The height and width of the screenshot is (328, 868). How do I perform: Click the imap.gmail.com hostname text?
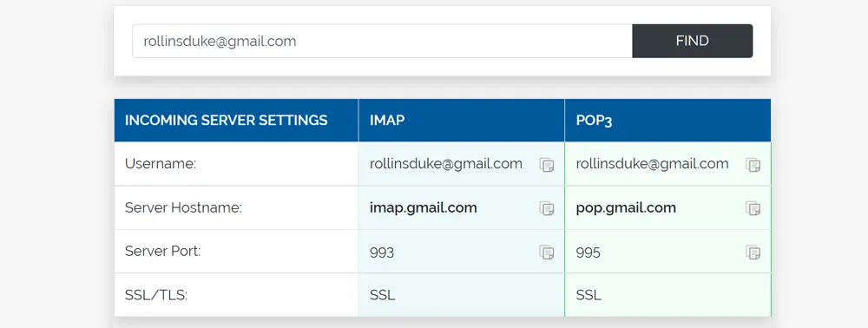pyautogui.click(x=424, y=208)
